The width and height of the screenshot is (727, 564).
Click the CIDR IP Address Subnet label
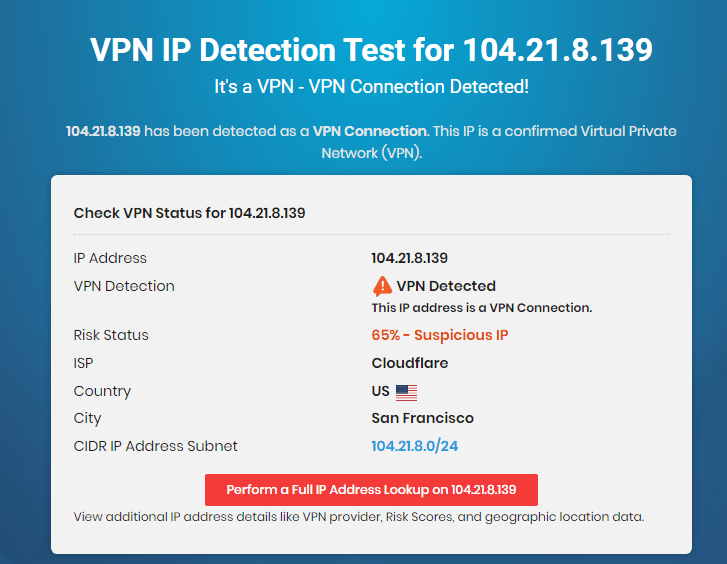[155, 446]
